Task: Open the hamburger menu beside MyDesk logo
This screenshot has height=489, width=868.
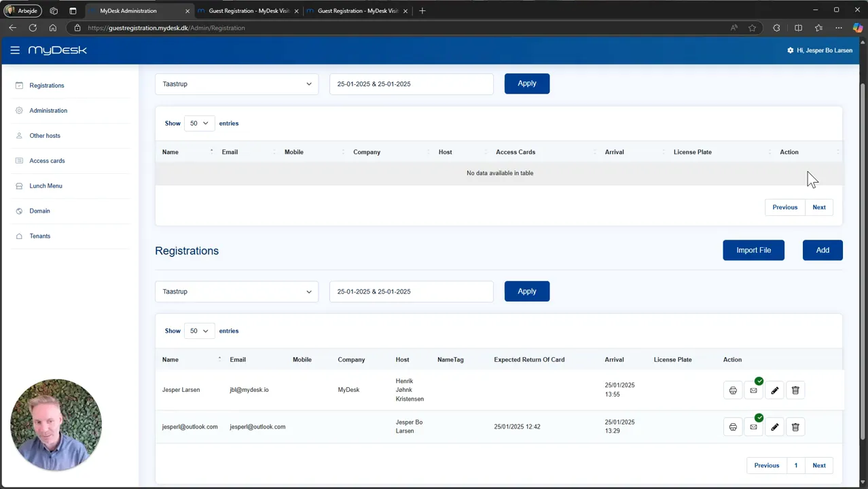Action: (x=15, y=50)
